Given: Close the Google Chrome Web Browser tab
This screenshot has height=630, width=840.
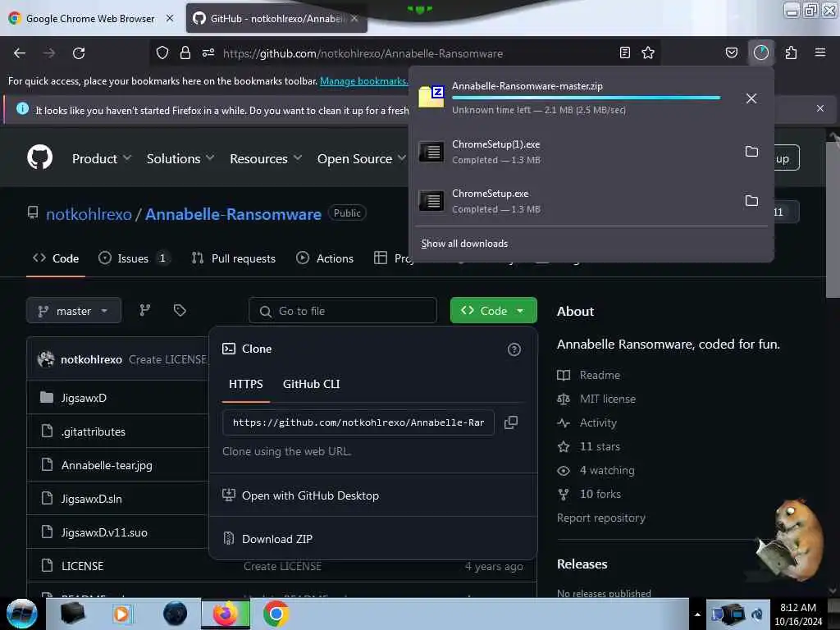Looking at the screenshot, I should tap(170, 18).
